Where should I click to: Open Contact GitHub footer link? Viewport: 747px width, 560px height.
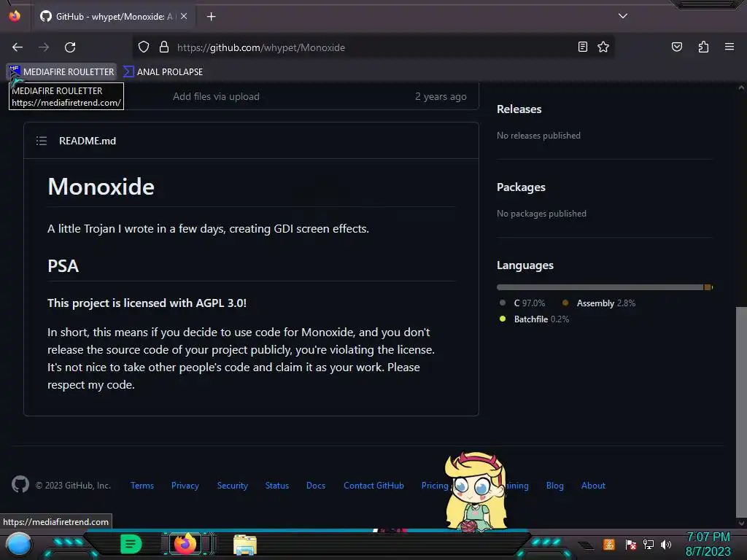[x=373, y=486]
